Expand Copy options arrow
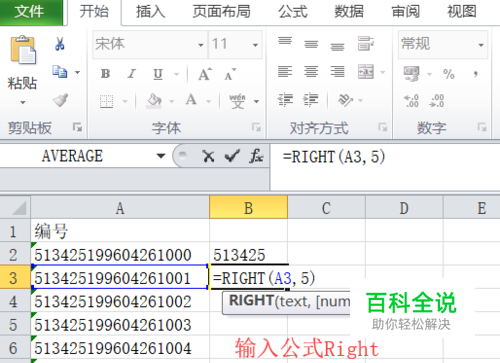 tap(77, 72)
